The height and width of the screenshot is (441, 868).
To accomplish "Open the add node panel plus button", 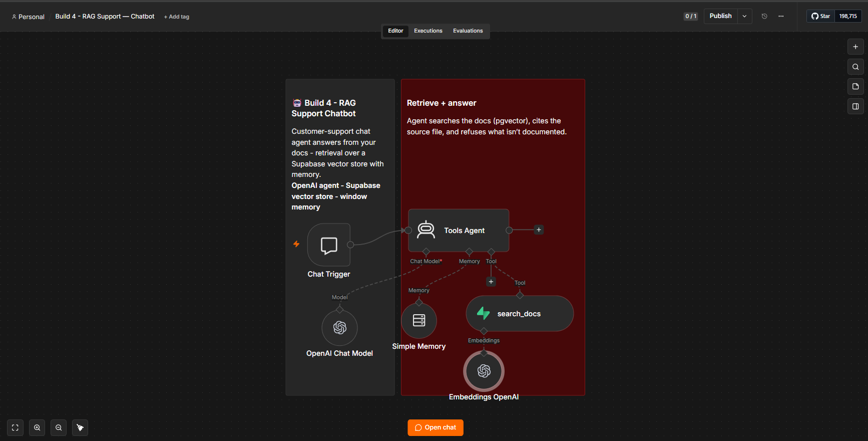I will pos(855,47).
